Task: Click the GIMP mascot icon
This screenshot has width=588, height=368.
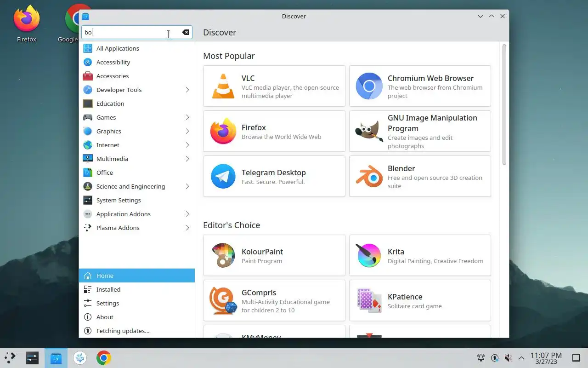Action: pos(369,131)
